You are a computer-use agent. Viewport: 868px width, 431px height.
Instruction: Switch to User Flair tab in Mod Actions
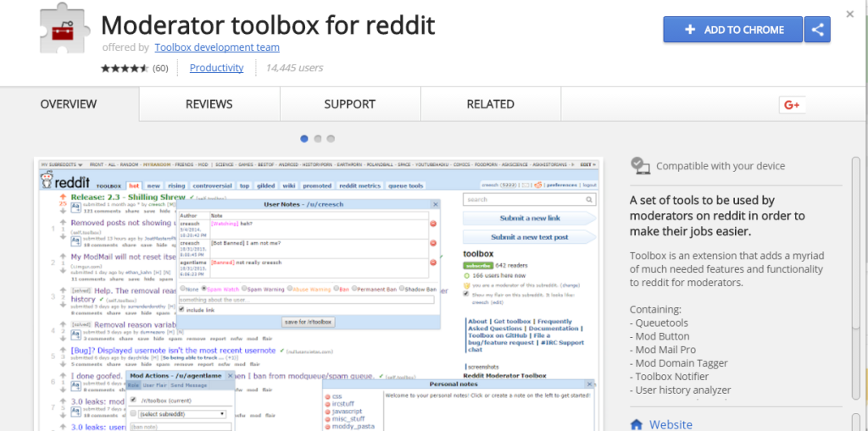tap(154, 385)
